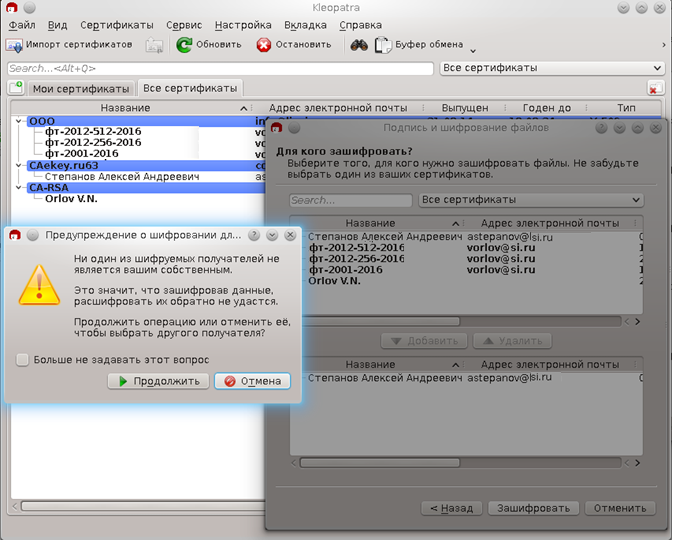Select Orlov V.N. in the dialog's upper list
Viewport: 673px width, 541px height.
point(334,281)
